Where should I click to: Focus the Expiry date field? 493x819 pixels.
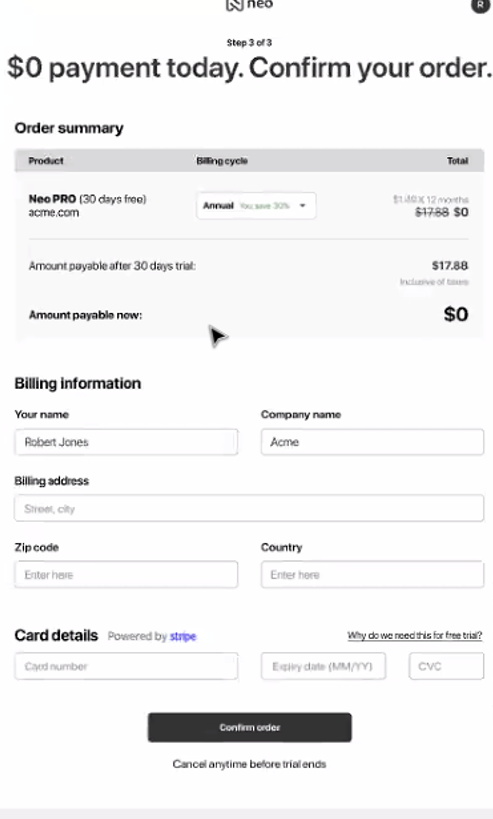(323, 666)
